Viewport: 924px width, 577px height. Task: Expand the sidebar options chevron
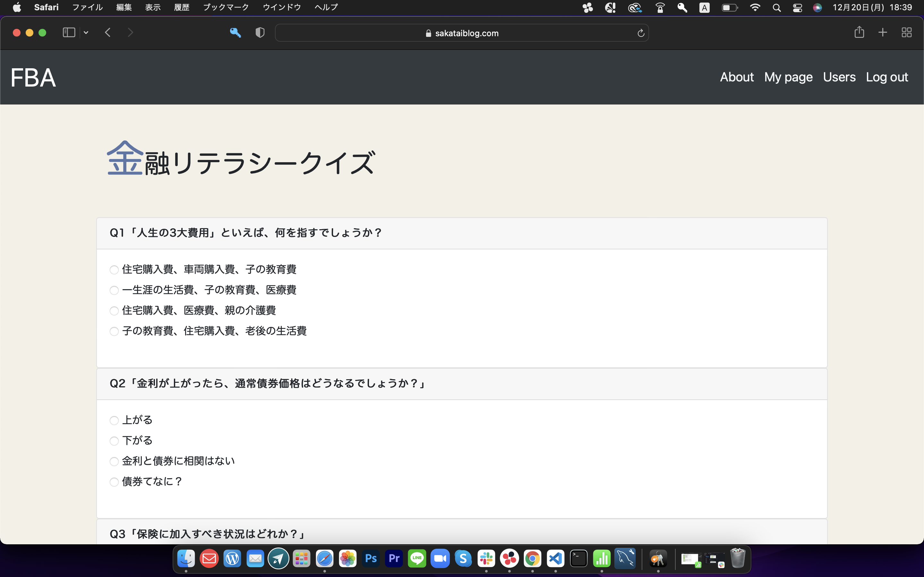click(86, 32)
